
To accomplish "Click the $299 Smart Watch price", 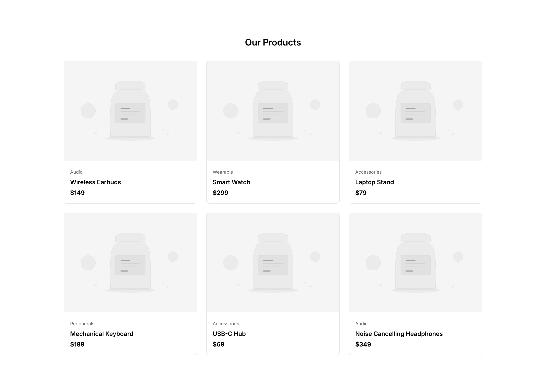I will click(220, 193).
